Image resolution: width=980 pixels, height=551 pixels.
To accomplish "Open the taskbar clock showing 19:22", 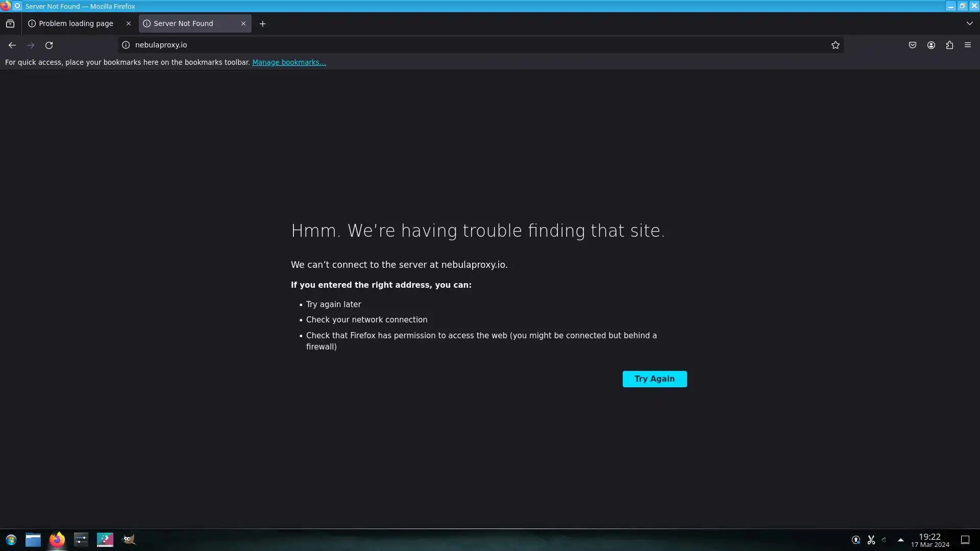I will click(929, 540).
